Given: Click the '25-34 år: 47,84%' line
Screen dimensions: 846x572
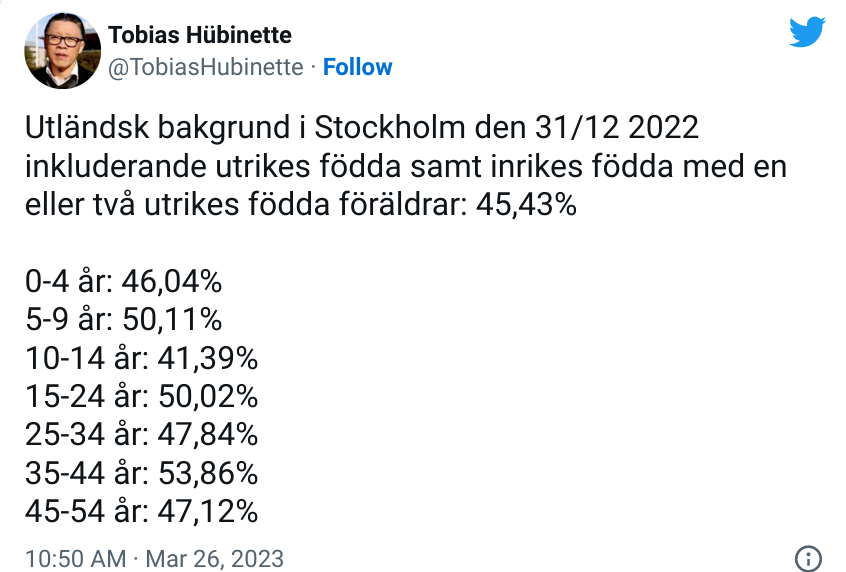Looking at the screenshot, I should click(141, 435).
